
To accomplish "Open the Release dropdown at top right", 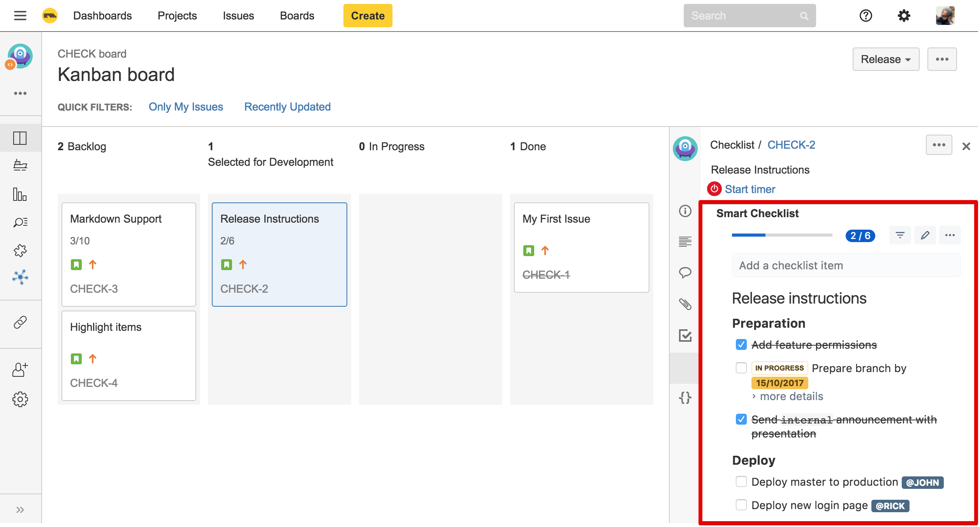I will point(885,58).
